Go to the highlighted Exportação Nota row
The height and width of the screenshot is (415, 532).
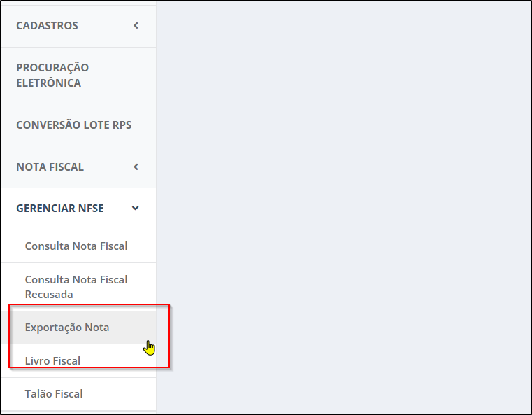(79, 328)
